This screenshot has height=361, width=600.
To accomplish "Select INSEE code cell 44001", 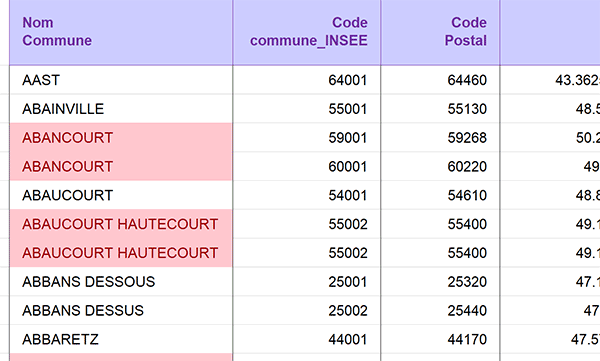I will tap(307, 339).
